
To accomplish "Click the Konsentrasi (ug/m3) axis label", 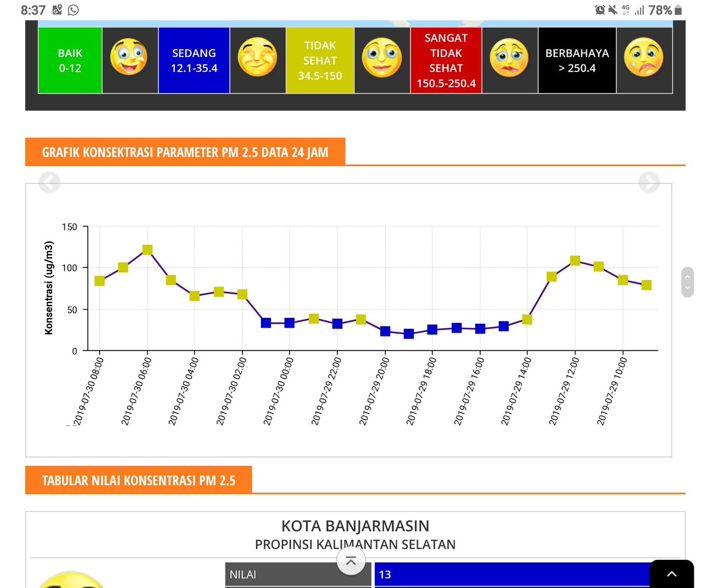I will 49,287.
